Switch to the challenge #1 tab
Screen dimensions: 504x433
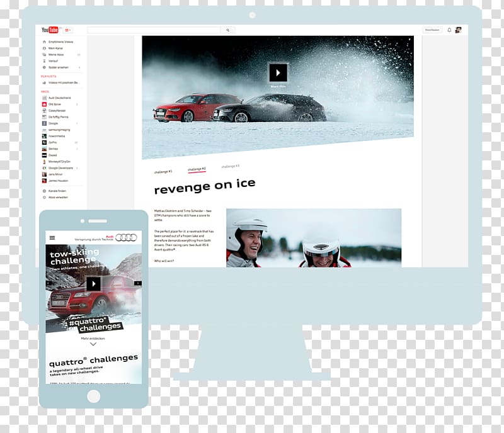click(163, 172)
